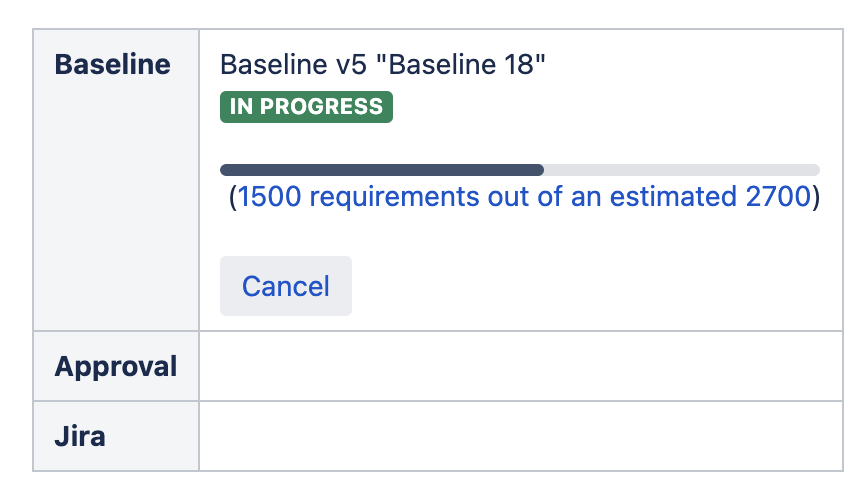862x494 pixels.
Task: Click the Baseline v5 title text
Action: tap(382, 65)
